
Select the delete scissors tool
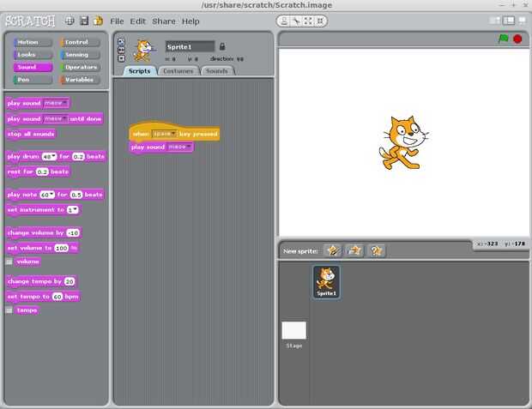tap(296, 21)
